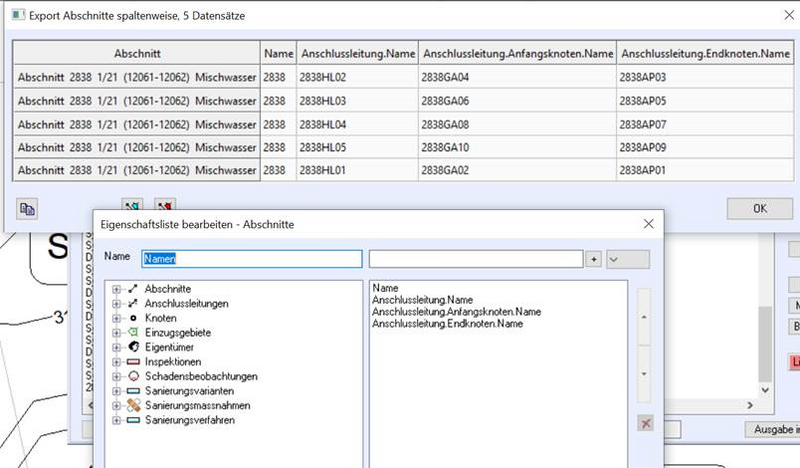Image resolution: width=800 pixels, height=468 pixels.
Task: Click the cell 2838GA08
Action: pyautogui.click(x=518, y=124)
